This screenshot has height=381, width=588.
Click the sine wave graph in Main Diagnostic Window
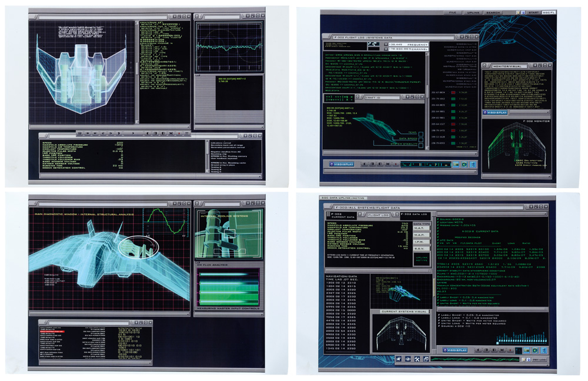[x=165, y=222]
